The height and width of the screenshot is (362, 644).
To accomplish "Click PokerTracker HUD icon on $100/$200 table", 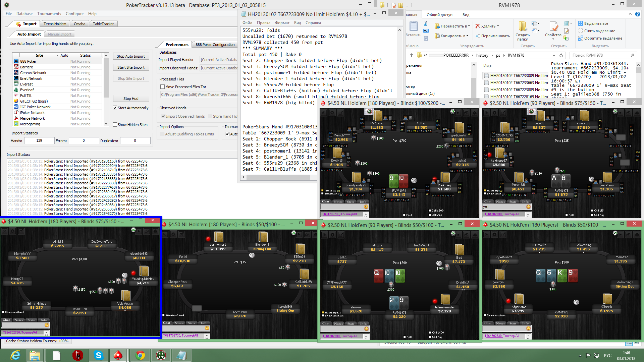I will (369, 111).
